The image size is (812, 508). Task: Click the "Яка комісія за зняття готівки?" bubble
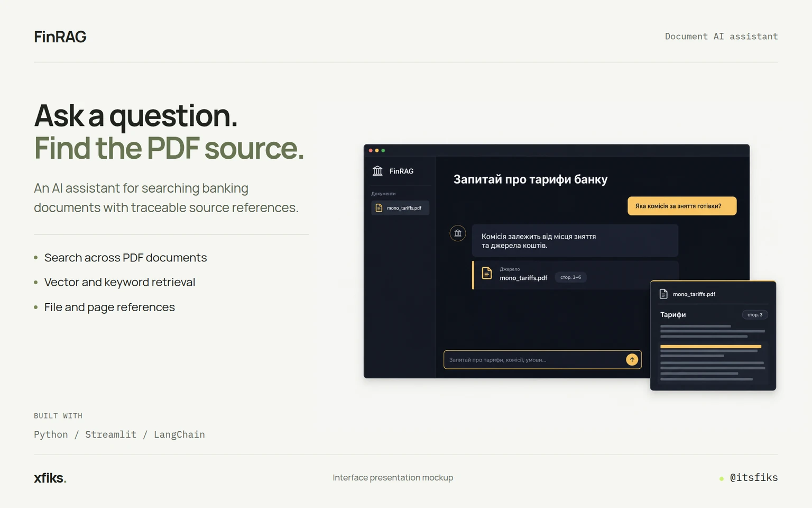tap(682, 206)
